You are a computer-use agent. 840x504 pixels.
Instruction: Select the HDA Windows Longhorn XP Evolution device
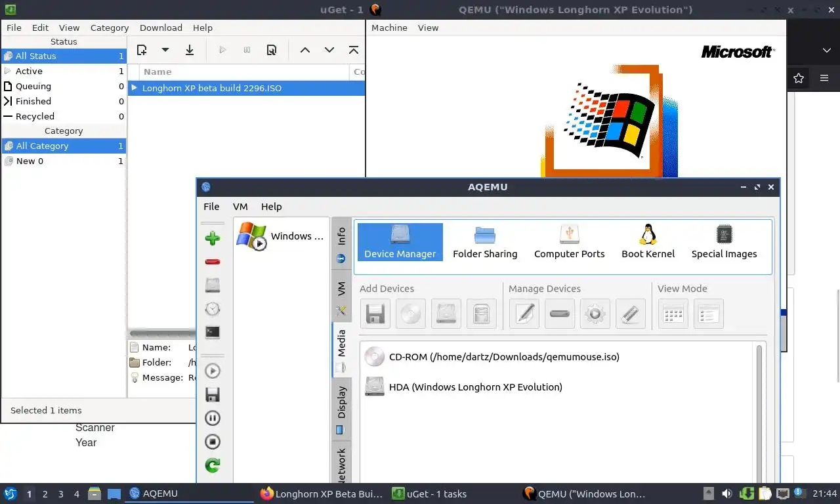coord(463,387)
